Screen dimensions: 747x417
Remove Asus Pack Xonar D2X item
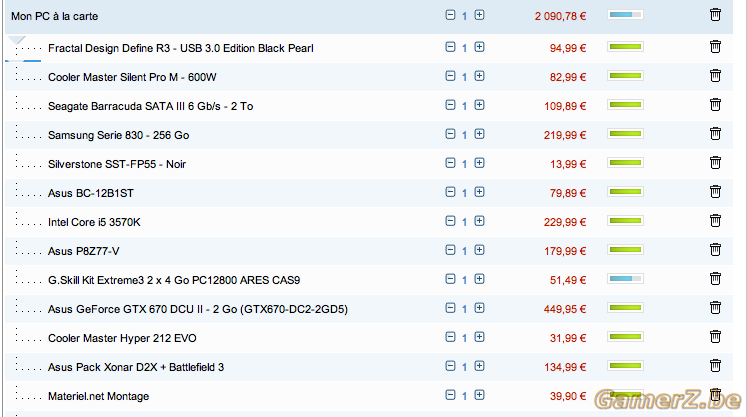point(715,366)
